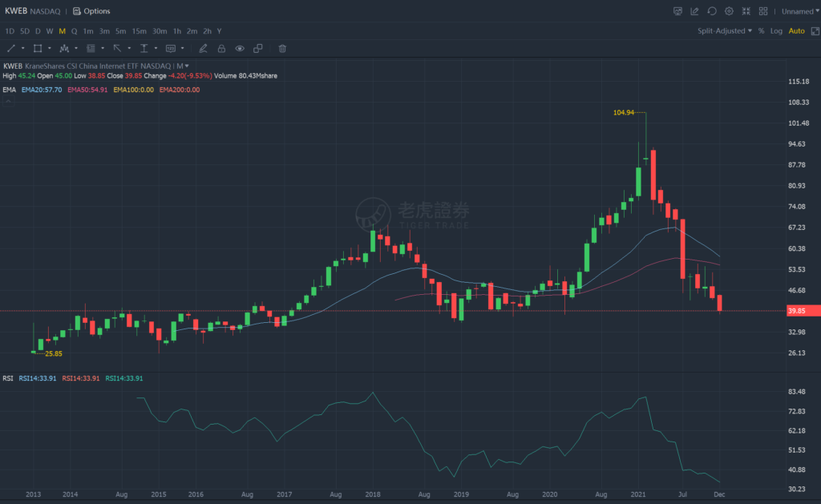Viewport: 821px width, 504px height.
Task: Click the pencil edit drawings icon
Action: [203, 48]
